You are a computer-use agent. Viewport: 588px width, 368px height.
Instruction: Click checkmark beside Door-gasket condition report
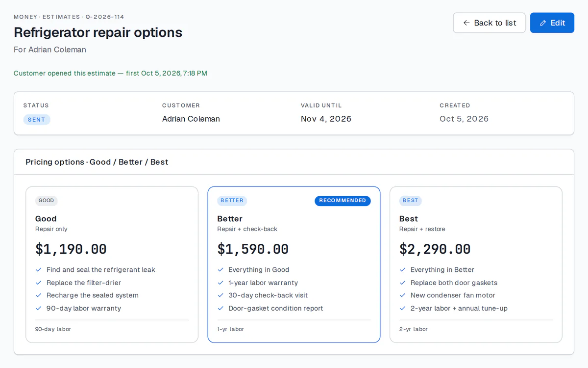tap(220, 309)
